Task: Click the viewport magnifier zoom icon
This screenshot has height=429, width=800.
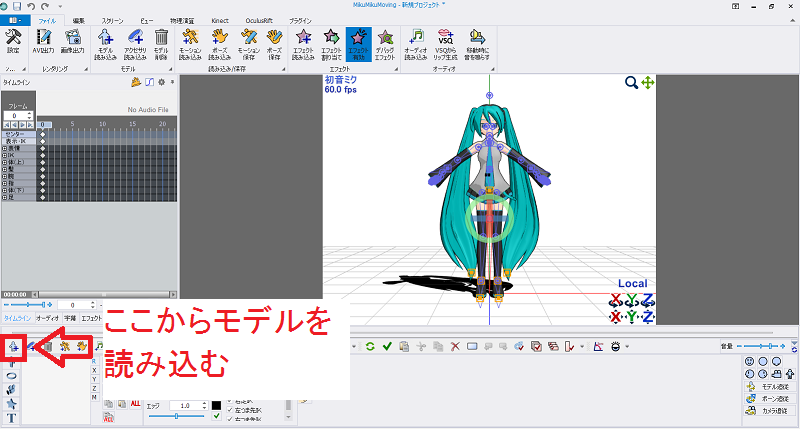Action: [x=631, y=83]
